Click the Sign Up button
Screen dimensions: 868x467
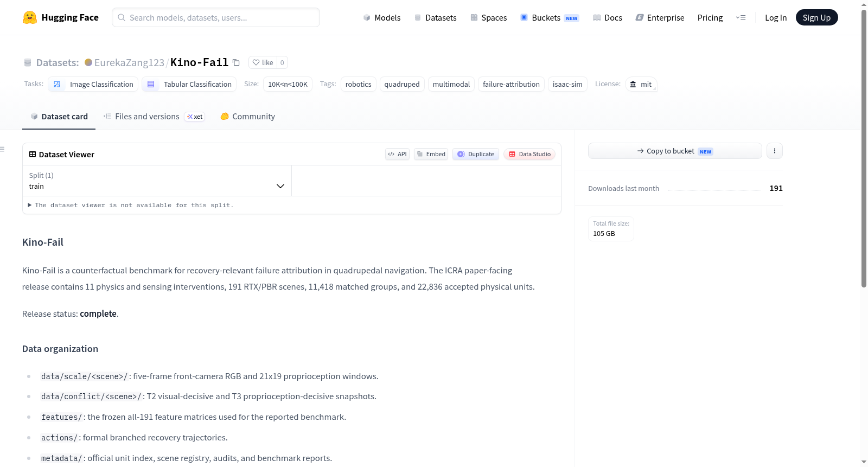pyautogui.click(x=817, y=17)
